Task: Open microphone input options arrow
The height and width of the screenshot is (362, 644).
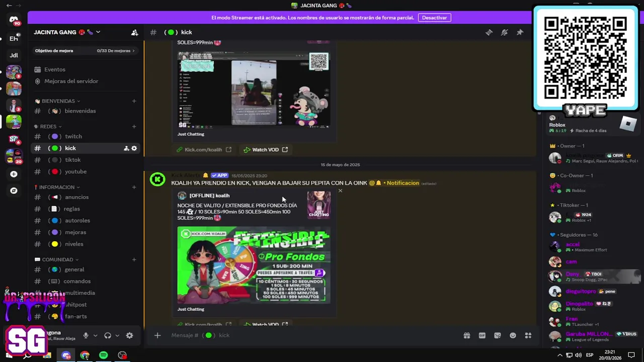Action: (95, 335)
